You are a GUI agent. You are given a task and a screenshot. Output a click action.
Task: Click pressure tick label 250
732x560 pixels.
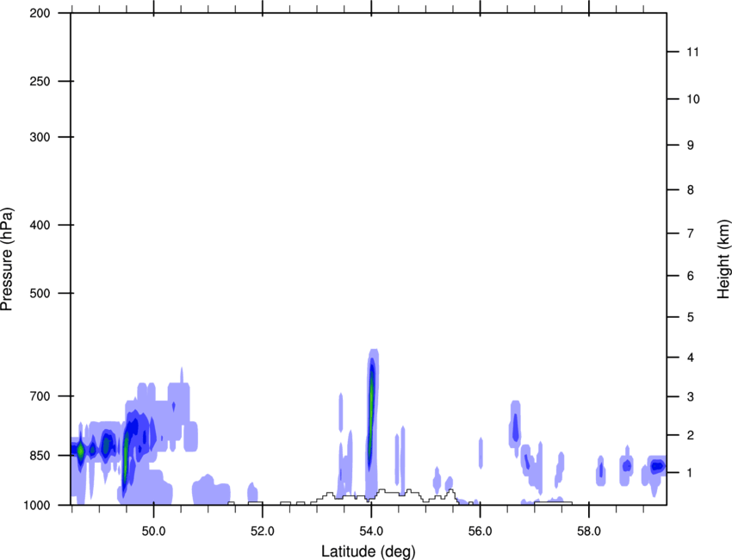click(40, 81)
